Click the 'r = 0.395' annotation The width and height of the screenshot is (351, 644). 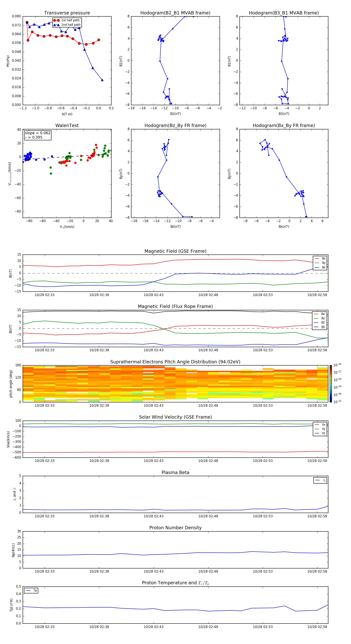pos(34,137)
